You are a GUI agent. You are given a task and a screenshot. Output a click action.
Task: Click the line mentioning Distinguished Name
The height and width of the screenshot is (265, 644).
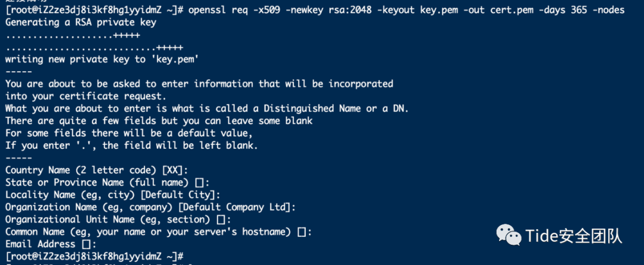206,108
